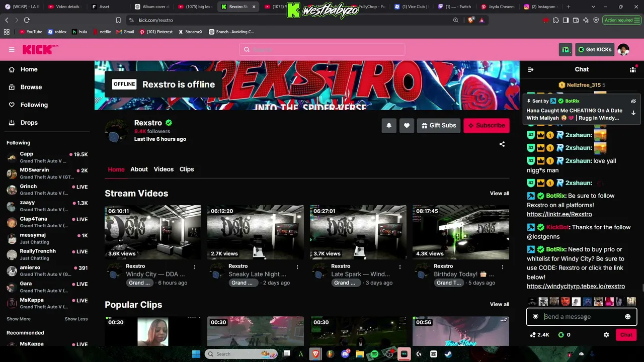Switch to the About tab

click(139, 169)
